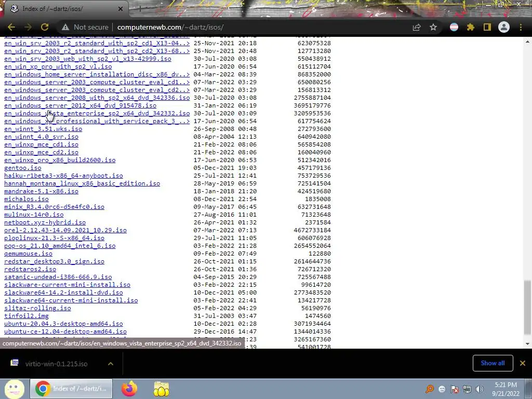Download en_windows_server_2012_x64_dvd_915478.iso
The image size is (532, 399).
click(80, 105)
